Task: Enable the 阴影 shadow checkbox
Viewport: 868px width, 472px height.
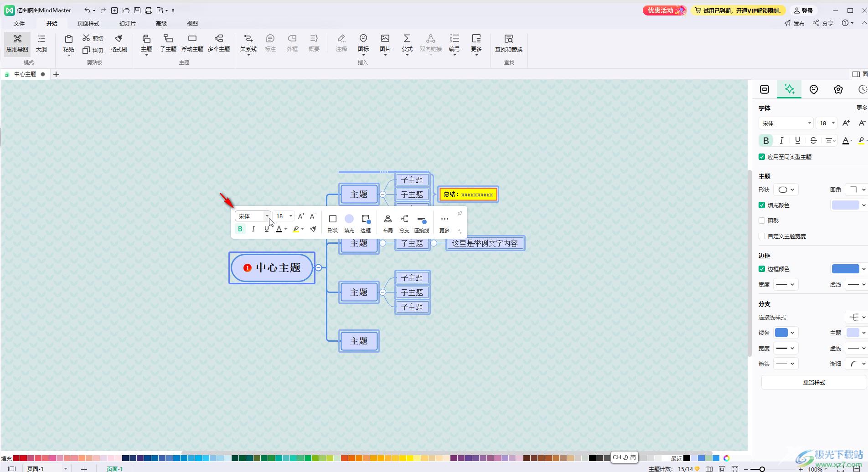Action: 762,221
